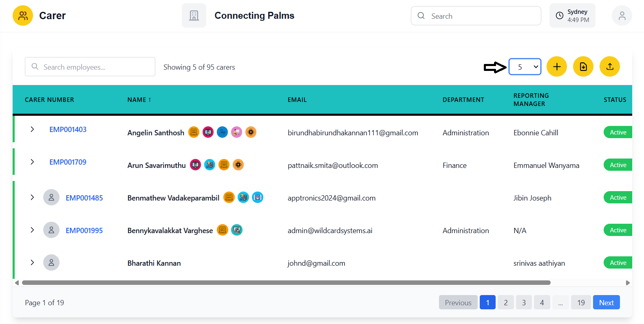Screen dimensions: 644x324
Task: Click the Carer people logo icon
Action: pyautogui.click(x=23, y=16)
